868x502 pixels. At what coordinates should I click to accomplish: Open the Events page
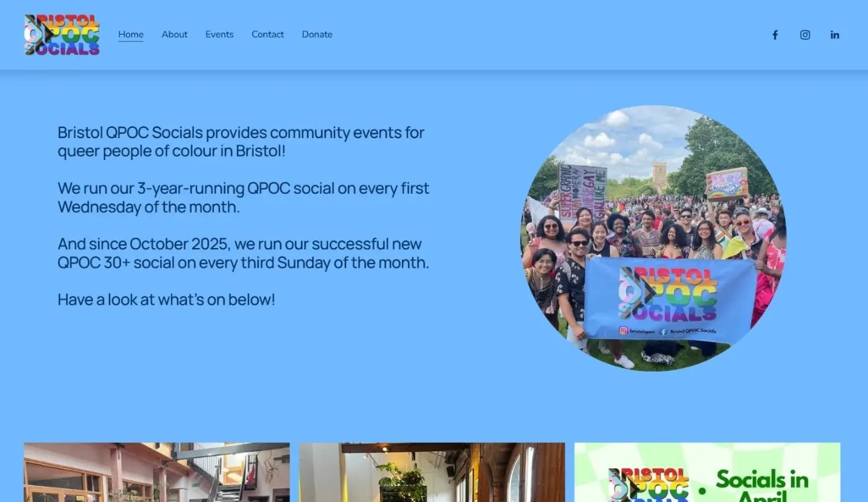click(x=219, y=34)
